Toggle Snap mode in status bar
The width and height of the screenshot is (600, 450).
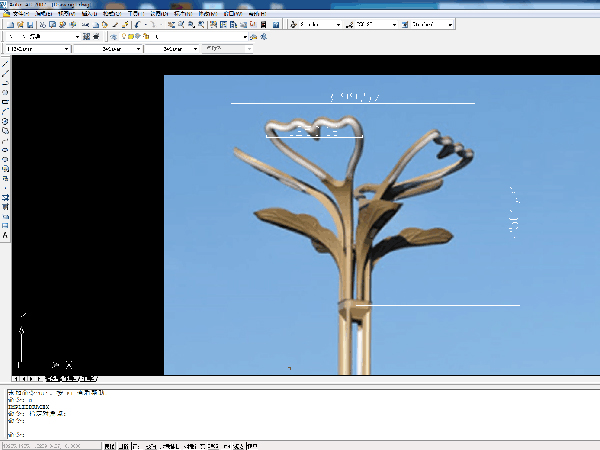[110, 444]
